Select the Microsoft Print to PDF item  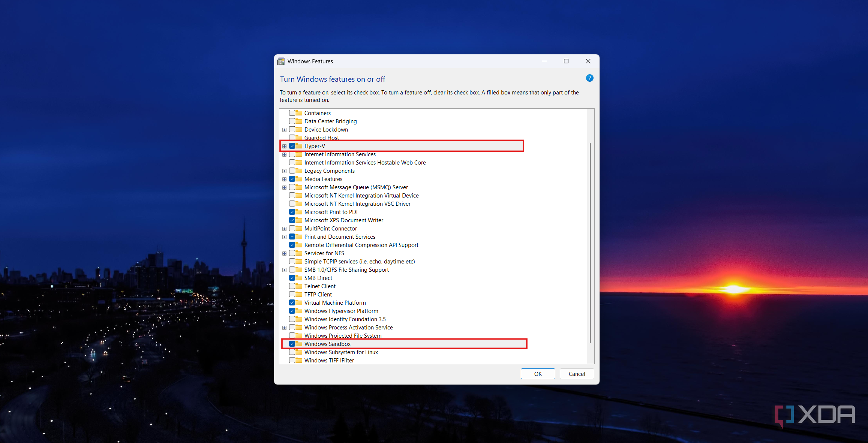(x=331, y=212)
